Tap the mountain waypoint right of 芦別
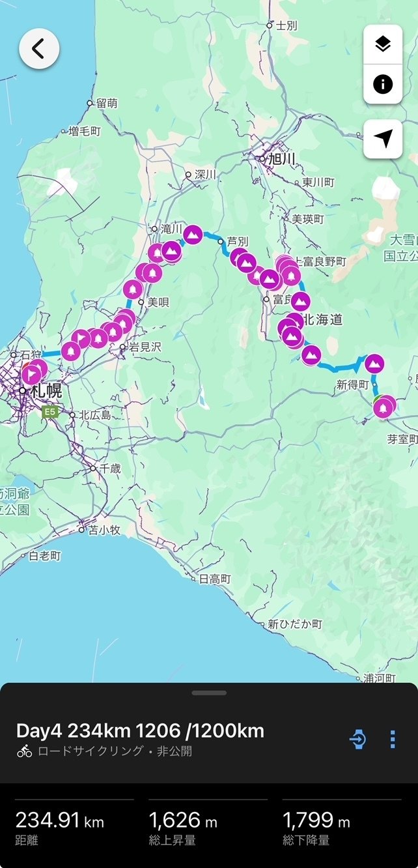Screen dimensions: 418x868 click(x=246, y=262)
